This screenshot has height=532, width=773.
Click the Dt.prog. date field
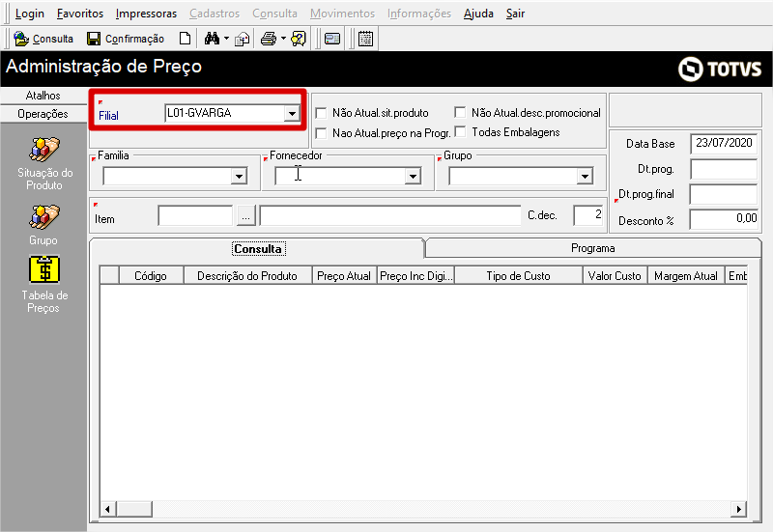point(724,169)
